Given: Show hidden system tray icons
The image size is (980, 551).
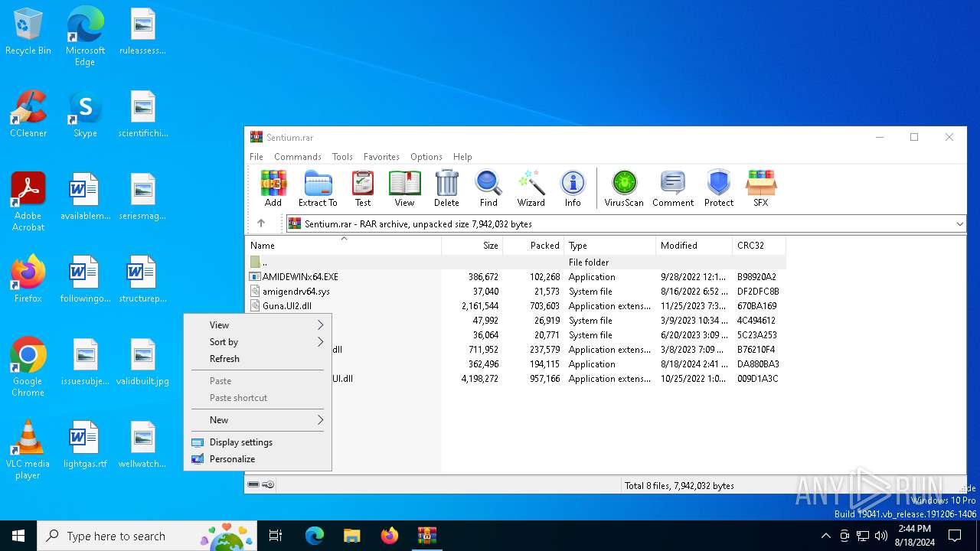Looking at the screenshot, I should point(825,536).
